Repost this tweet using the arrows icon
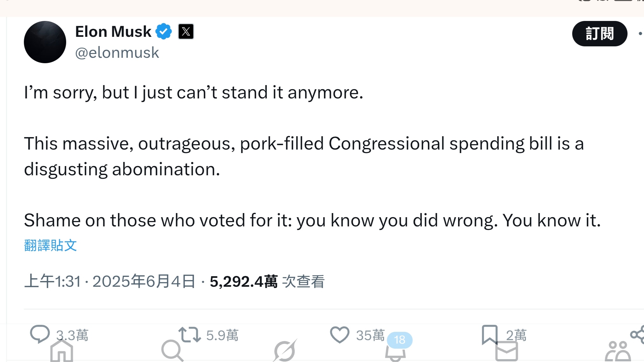 pos(189,335)
